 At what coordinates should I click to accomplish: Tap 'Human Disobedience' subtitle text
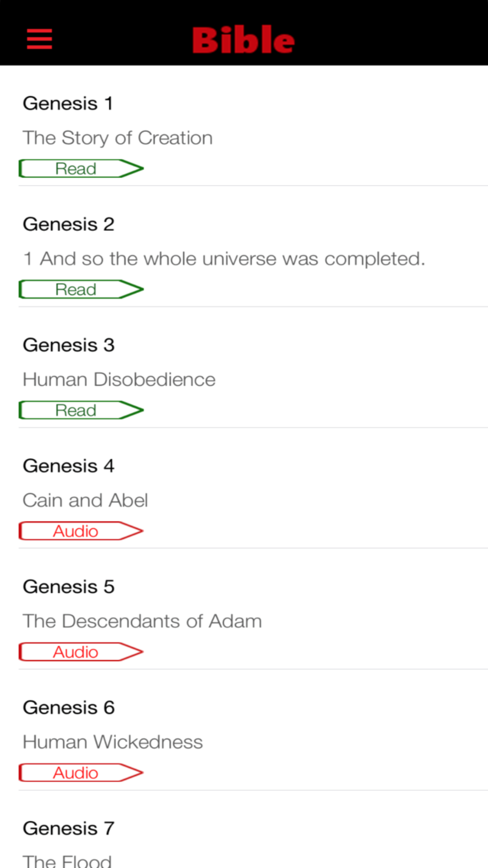pyautogui.click(x=119, y=380)
